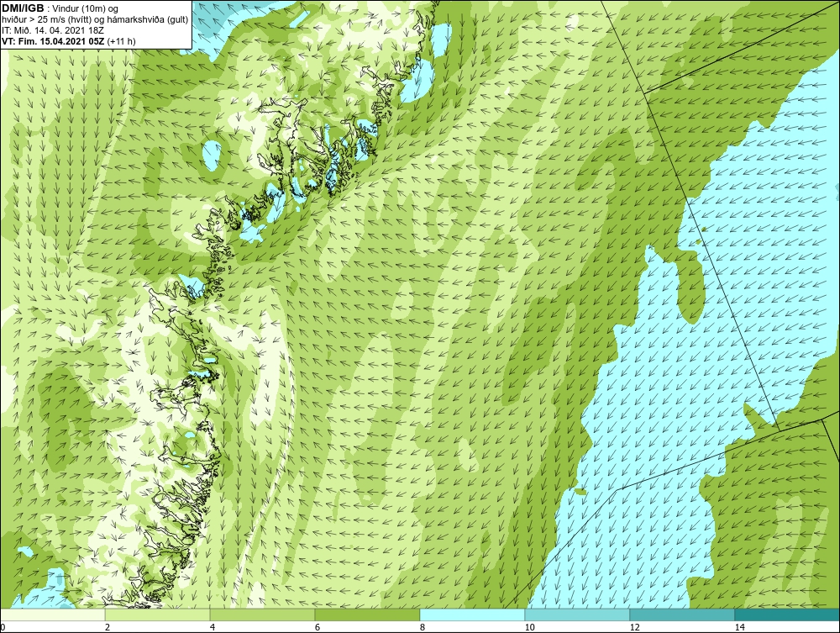Click the 10–12 m/s cyan legend swatch
Screen dimensions: 840x633
pyautogui.click(x=578, y=615)
